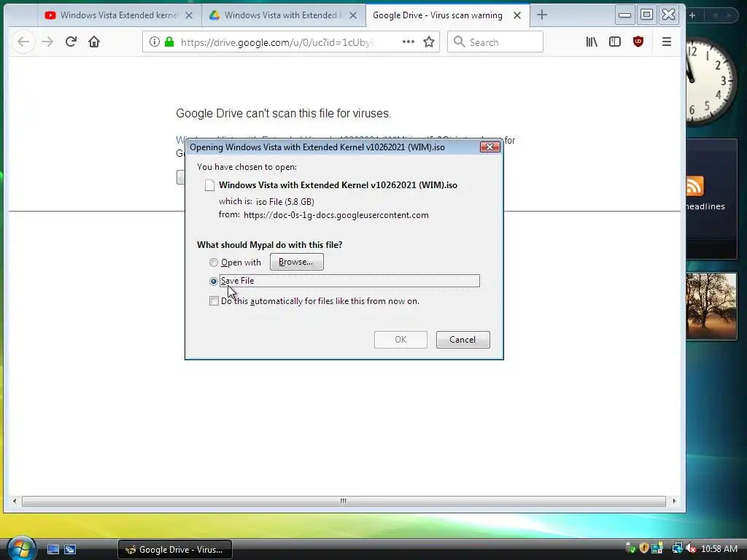Screen dimensions: 747x560
Task: Open a new tab with plus button
Action: point(542,15)
